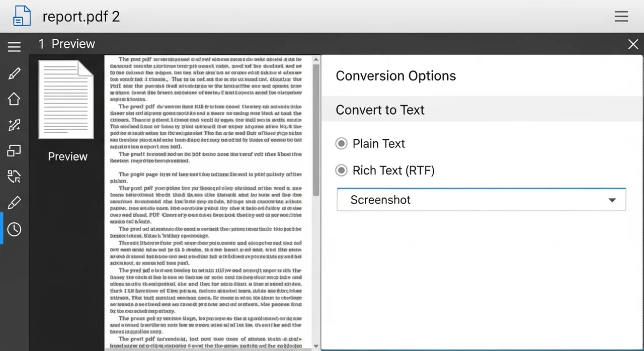Go to the Home icon in sidebar
This screenshot has height=351, width=644.
[14, 99]
